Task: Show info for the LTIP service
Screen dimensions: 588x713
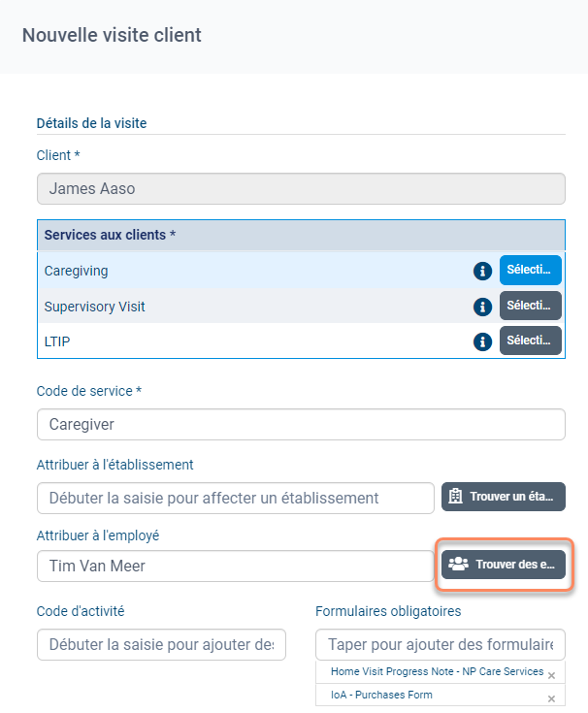Action: (x=482, y=341)
